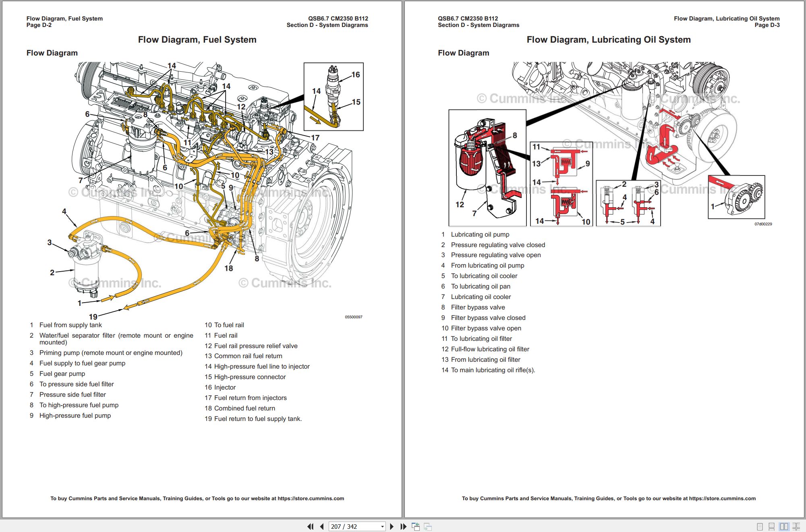Click 'Page D-3' header text
This screenshot has height=532, width=806.
767,25
